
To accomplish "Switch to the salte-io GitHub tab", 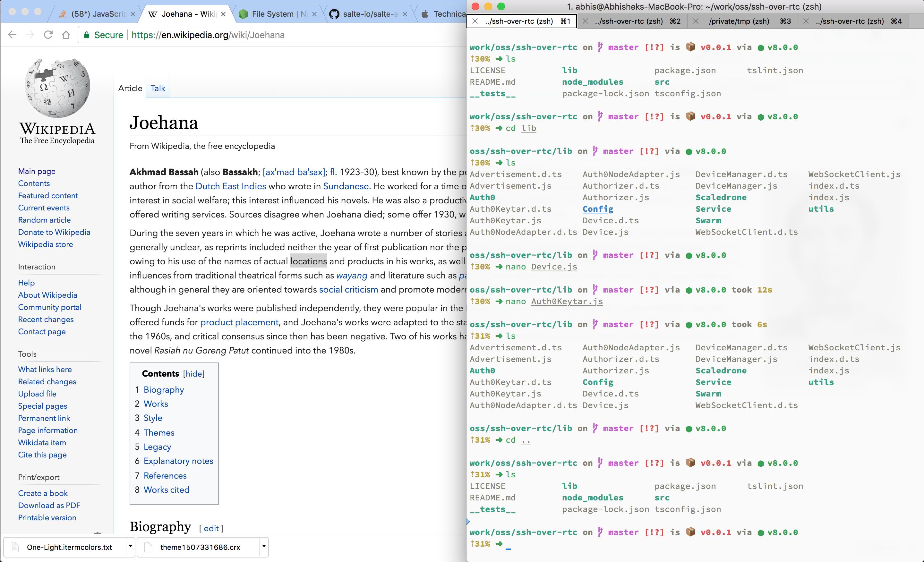I will (x=368, y=14).
